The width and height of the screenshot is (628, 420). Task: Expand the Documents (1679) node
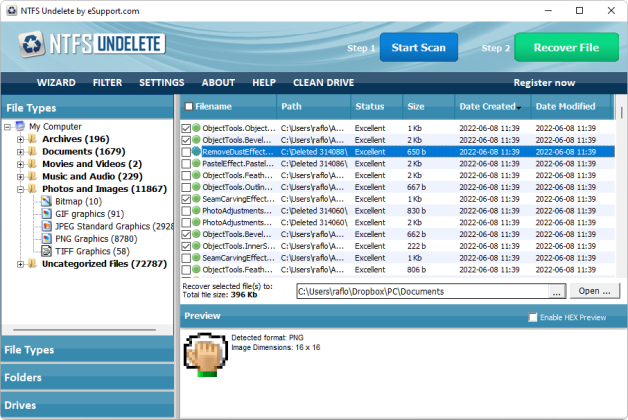pyautogui.click(x=20, y=152)
